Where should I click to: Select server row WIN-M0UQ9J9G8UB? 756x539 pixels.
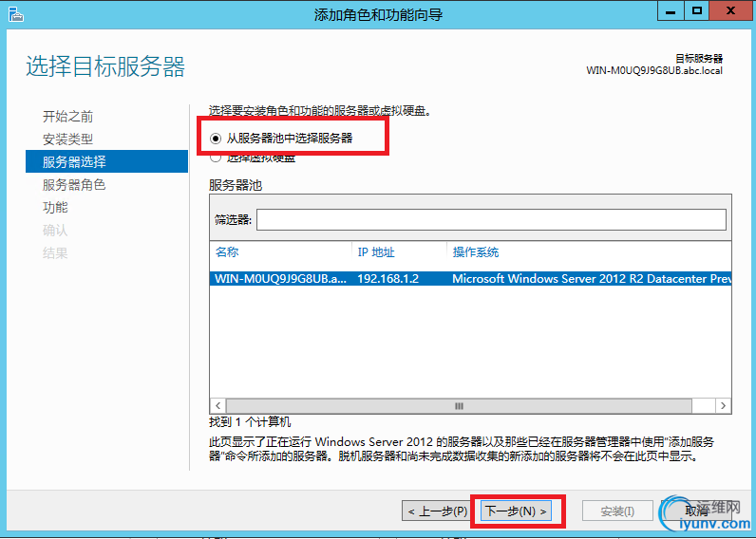470,279
